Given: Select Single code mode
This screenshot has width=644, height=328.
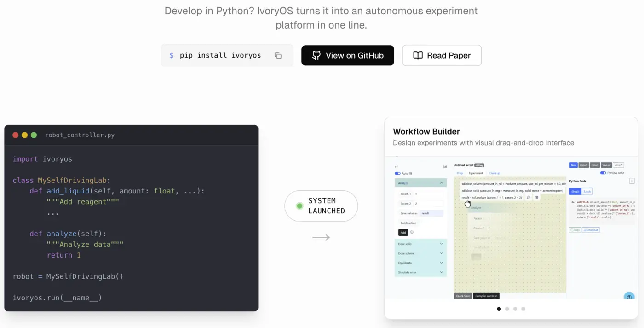Looking at the screenshot, I should click(x=575, y=191).
